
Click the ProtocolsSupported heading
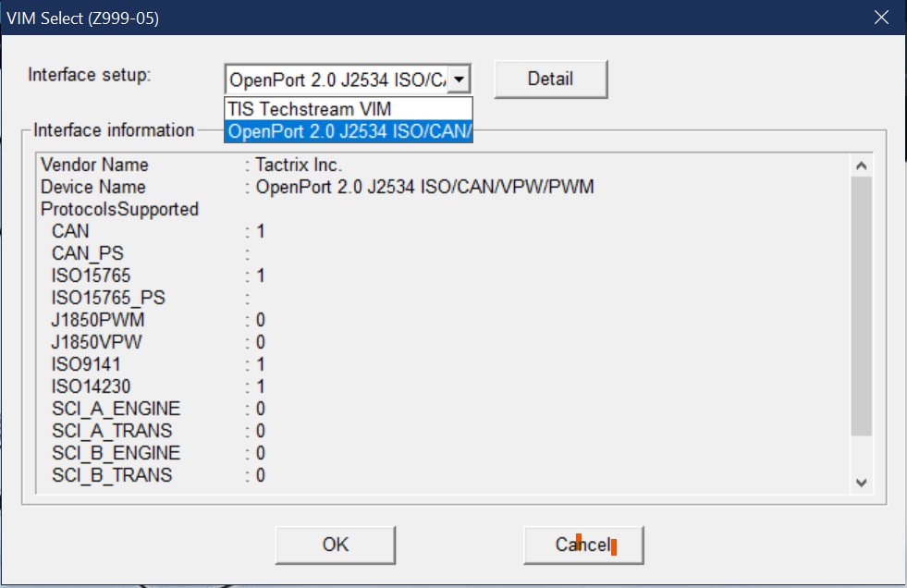pos(120,209)
